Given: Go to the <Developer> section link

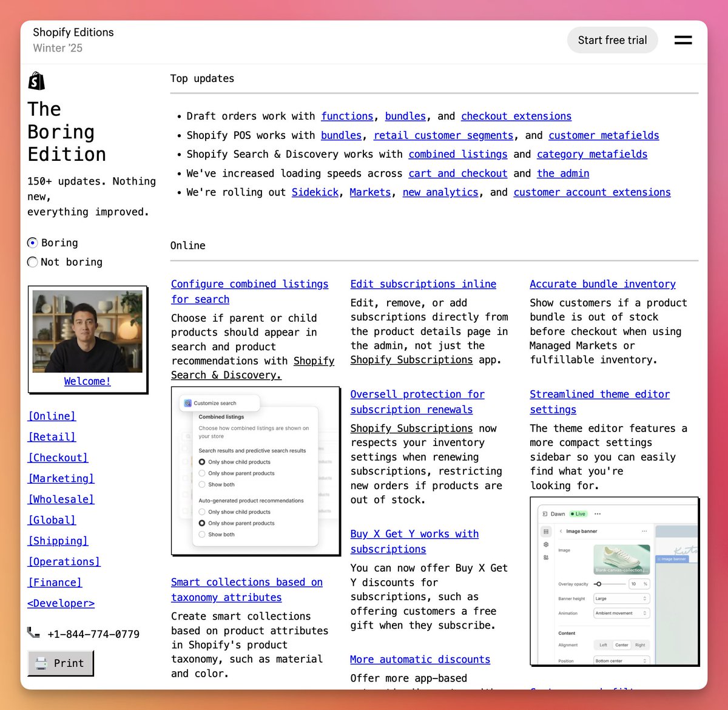Looking at the screenshot, I should click(x=61, y=603).
